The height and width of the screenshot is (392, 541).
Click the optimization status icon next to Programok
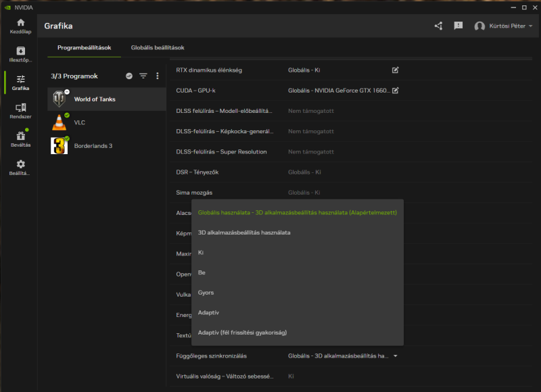coord(129,76)
